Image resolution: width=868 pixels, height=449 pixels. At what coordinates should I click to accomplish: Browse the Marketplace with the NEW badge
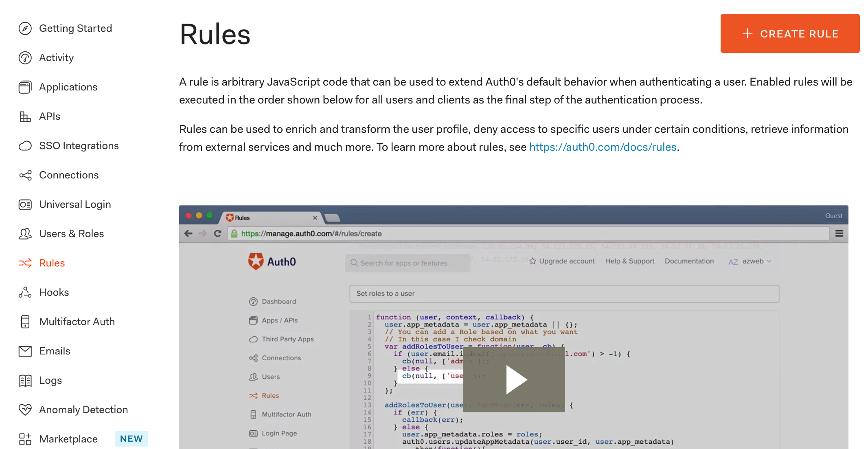click(x=68, y=439)
